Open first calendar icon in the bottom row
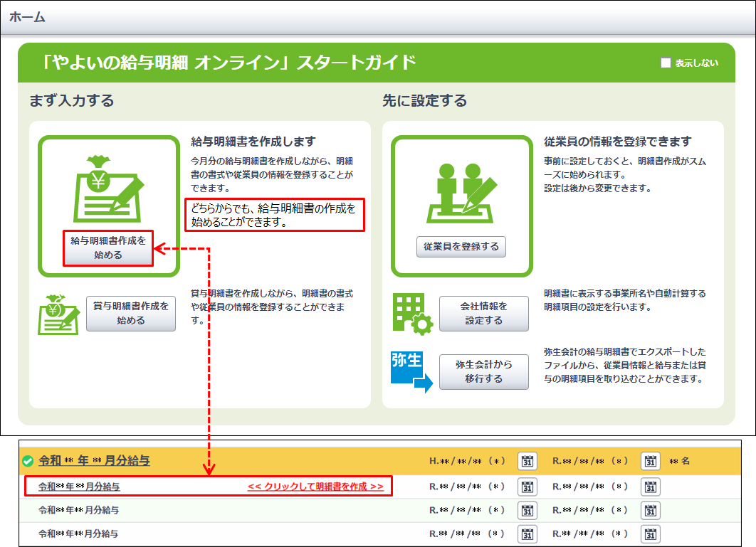 coord(527,533)
